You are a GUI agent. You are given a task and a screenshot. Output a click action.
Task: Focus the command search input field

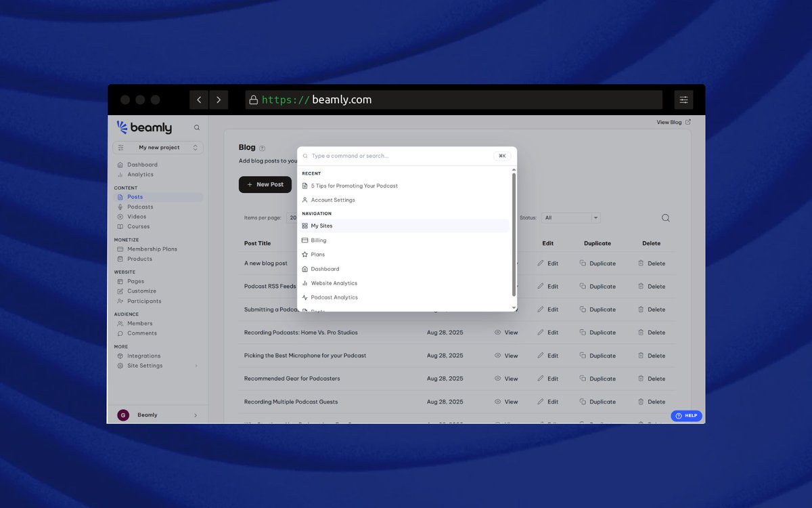401,156
